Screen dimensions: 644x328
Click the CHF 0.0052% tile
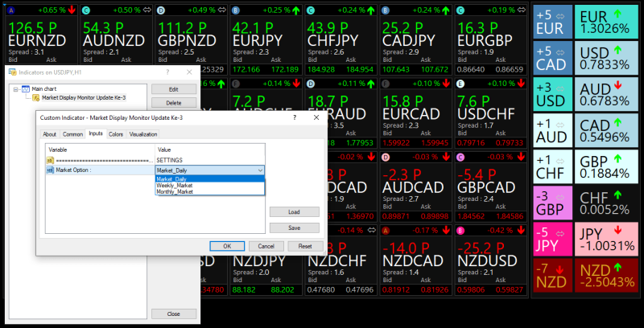click(606, 203)
